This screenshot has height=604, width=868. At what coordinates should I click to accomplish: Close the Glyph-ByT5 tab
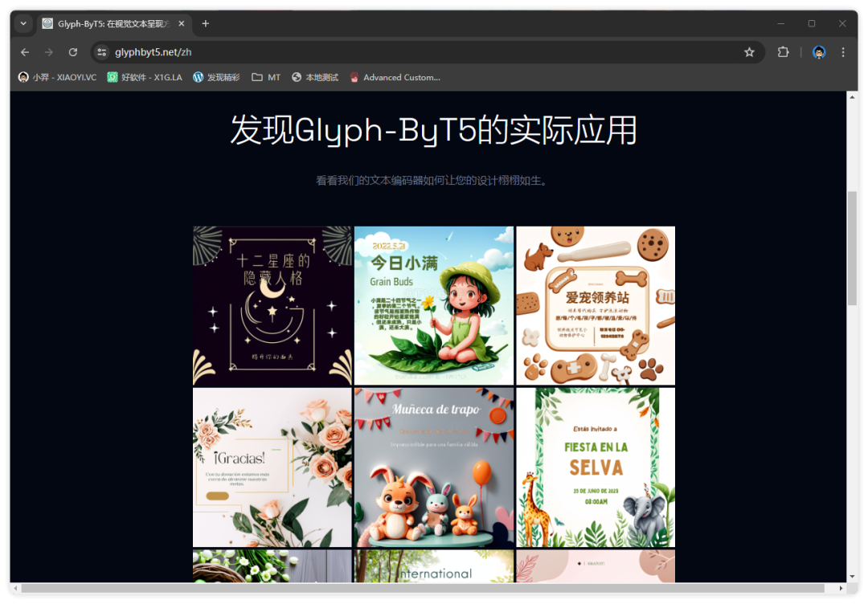click(x=181, y=24)
